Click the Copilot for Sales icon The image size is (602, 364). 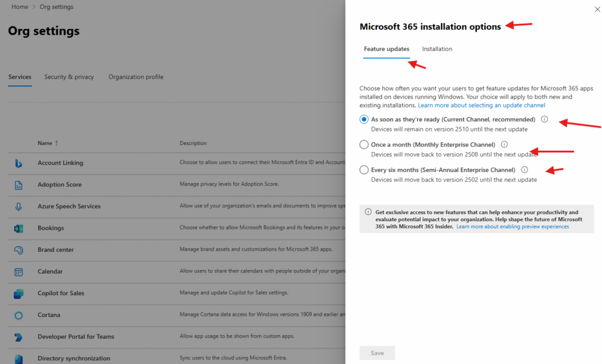pyautogui.click(x=19, y=294)
